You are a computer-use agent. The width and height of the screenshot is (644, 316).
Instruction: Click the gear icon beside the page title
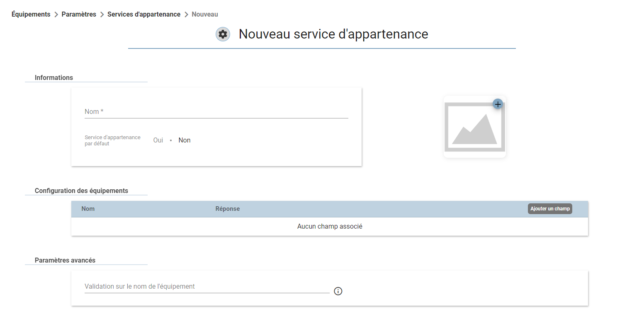click(223, 34)
